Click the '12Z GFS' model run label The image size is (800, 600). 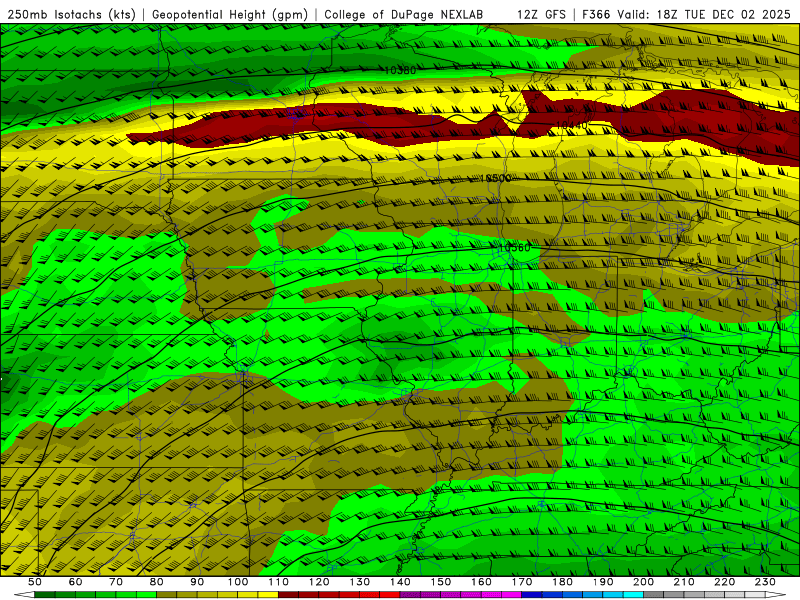(x=541, y=14)
